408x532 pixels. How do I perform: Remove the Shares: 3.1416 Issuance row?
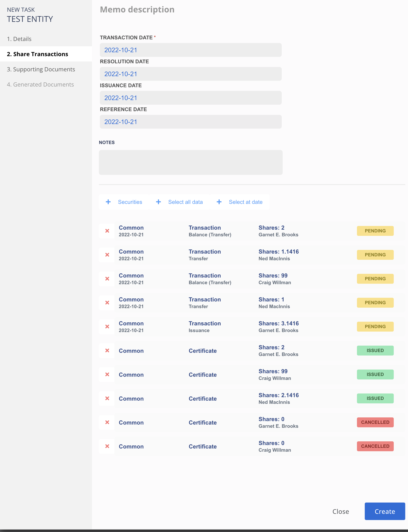click(x=107, y=327)
